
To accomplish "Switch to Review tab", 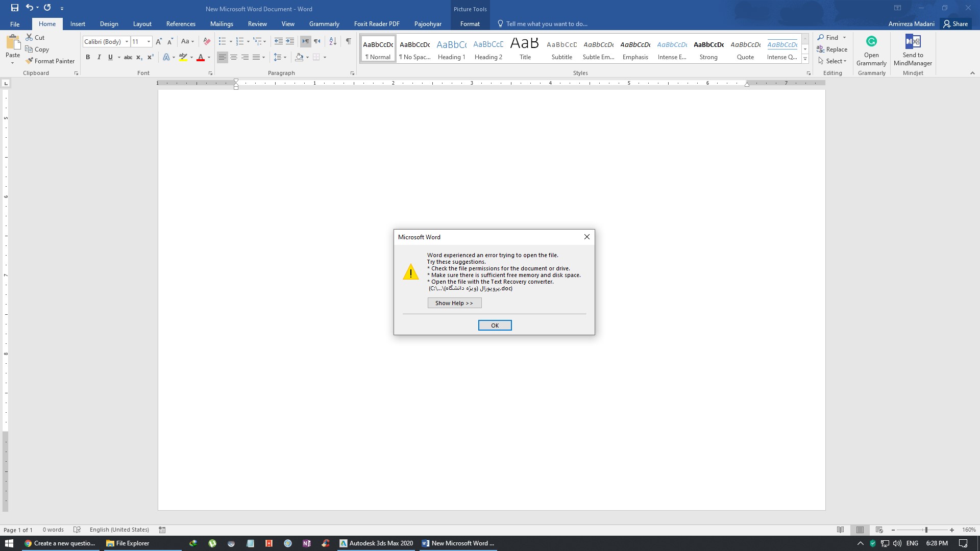I will click(x=257, y=24).
